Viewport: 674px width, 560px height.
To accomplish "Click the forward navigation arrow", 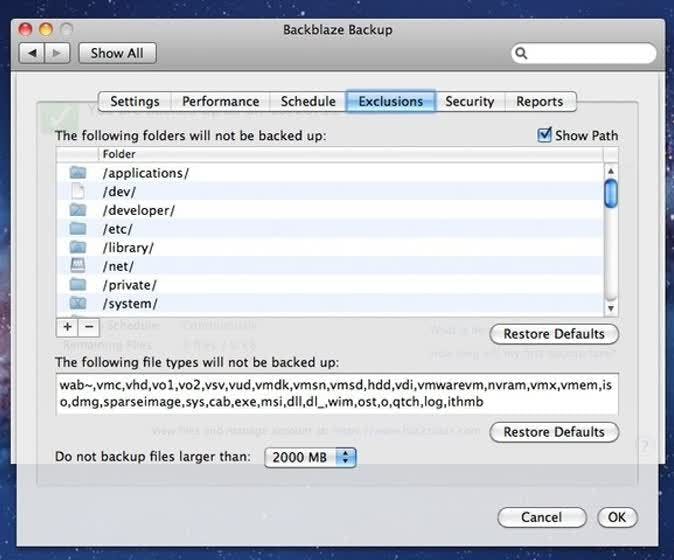I will click(x=57, y=53).
